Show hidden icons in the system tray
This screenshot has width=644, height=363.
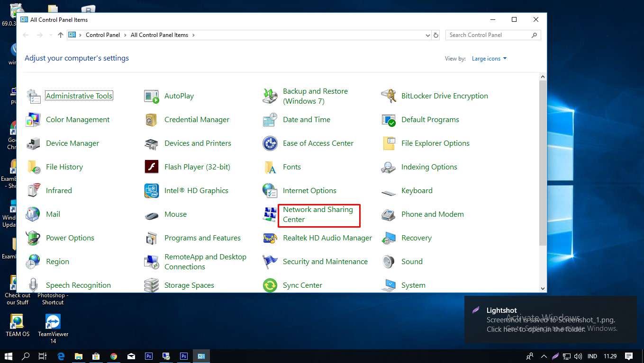(544, 356)
